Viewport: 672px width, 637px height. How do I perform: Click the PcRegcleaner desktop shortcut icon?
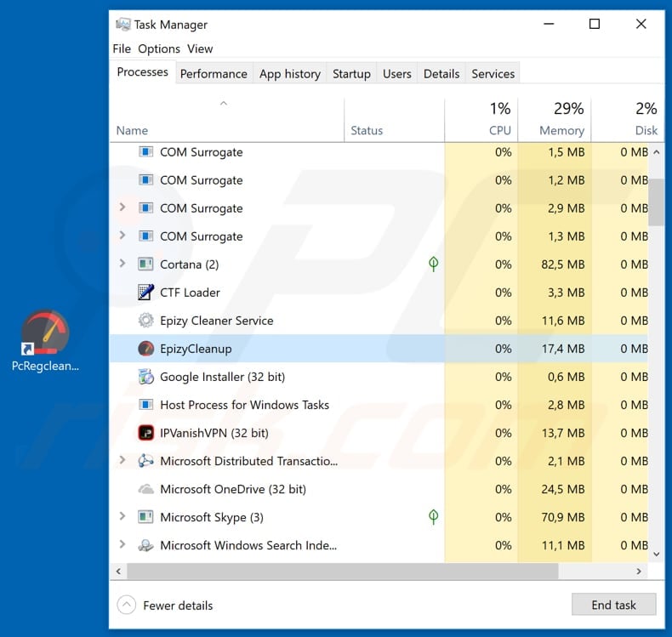click(45, 332)
